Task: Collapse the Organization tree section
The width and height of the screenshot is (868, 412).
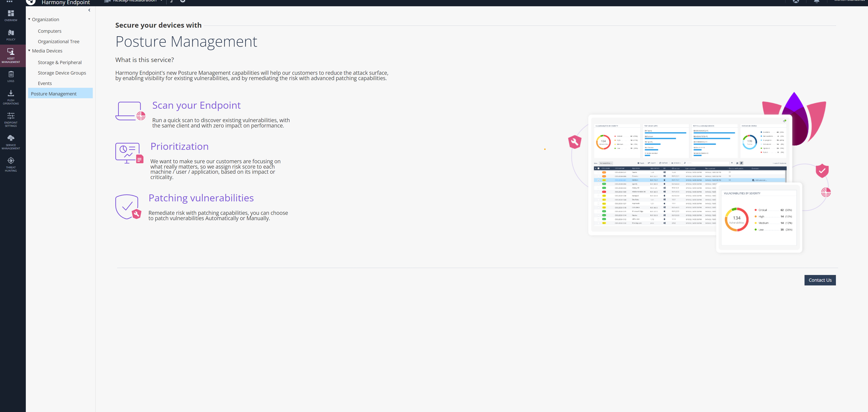Action: 29,19
